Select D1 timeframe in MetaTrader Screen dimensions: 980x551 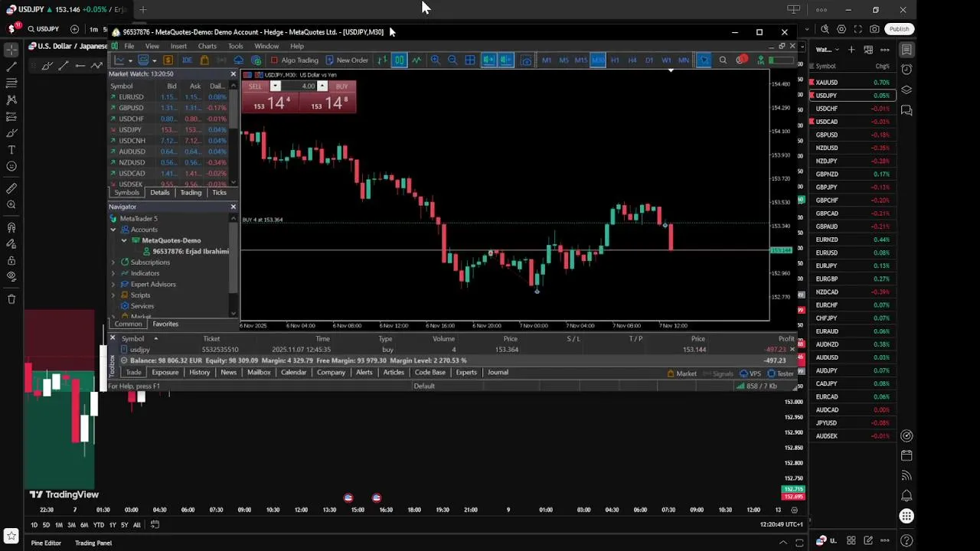tap(649, 60)
